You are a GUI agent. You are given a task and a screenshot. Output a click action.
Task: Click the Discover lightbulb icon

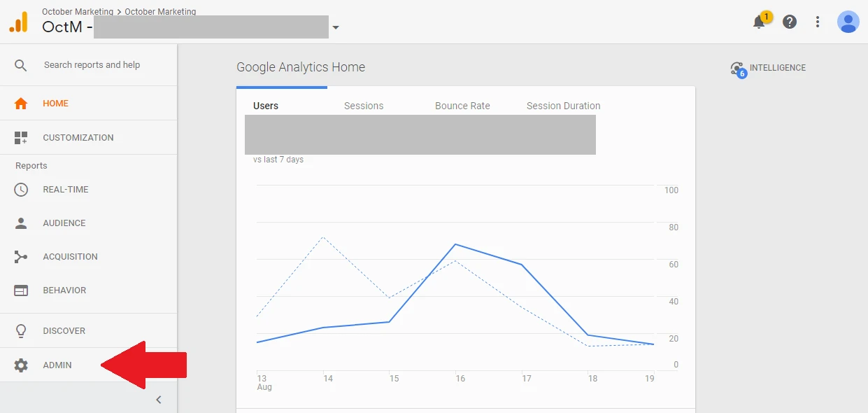(x=21, y=331)
